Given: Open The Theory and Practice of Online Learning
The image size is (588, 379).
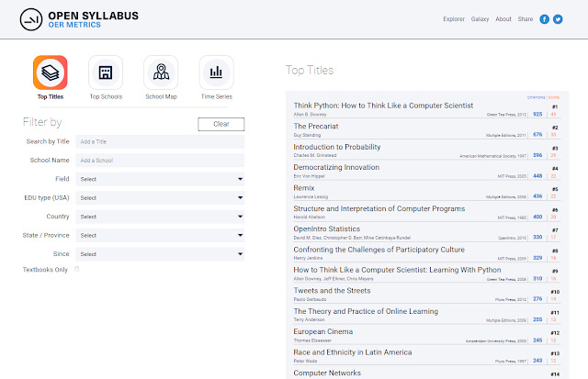Looking at the screenshot, I should coord(366,311).
